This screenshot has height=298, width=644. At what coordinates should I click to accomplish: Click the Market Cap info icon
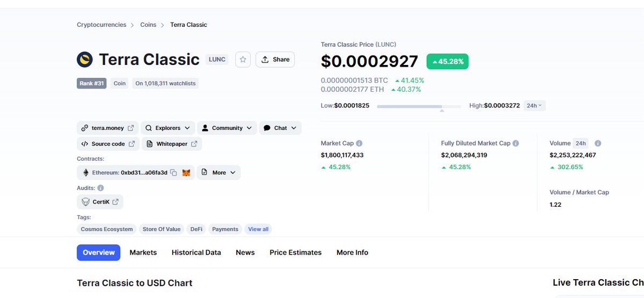pyautogui.click(x=359, y=143)
